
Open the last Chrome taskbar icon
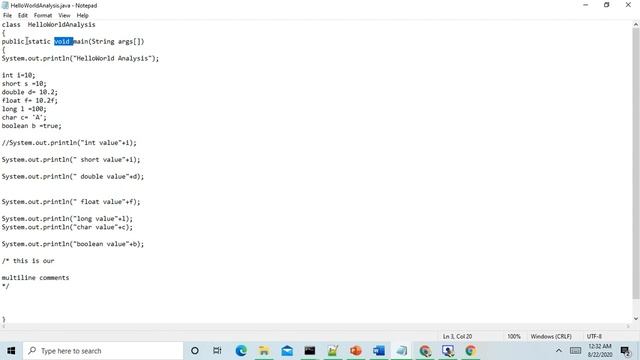pyautogui.click(x=471, y=351)
